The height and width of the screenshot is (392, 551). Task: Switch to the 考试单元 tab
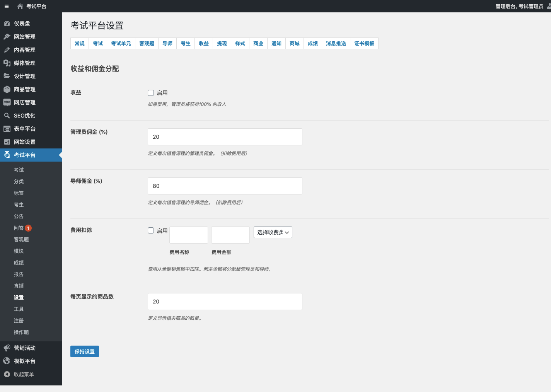(121, 43)
